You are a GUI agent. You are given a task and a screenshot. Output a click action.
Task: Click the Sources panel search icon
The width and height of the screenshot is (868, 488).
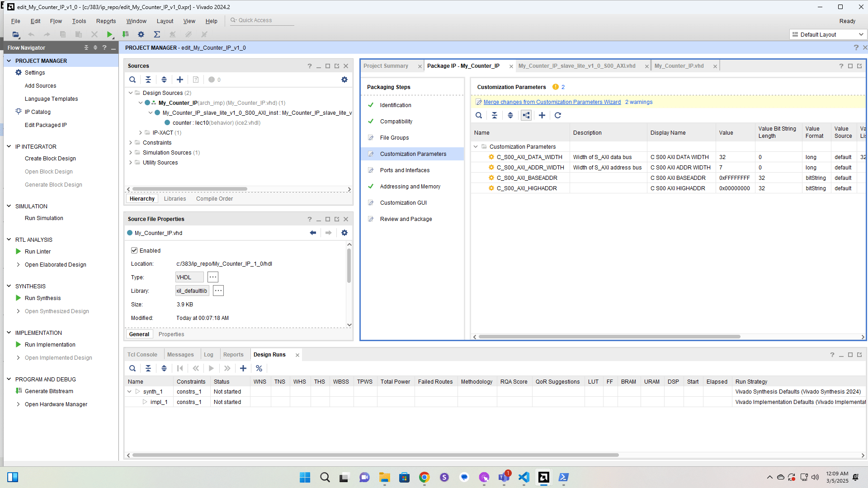click(132, 80)
